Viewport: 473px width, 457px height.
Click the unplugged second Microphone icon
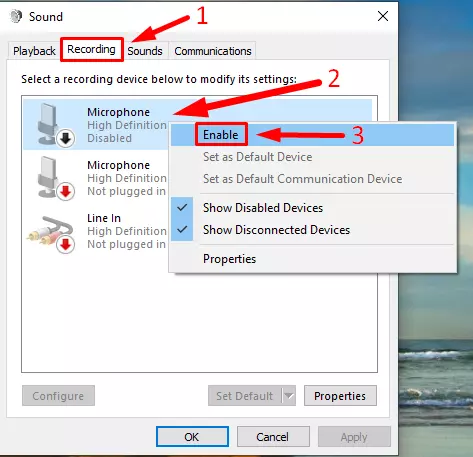pyautogui.click(x=54, y=178)
